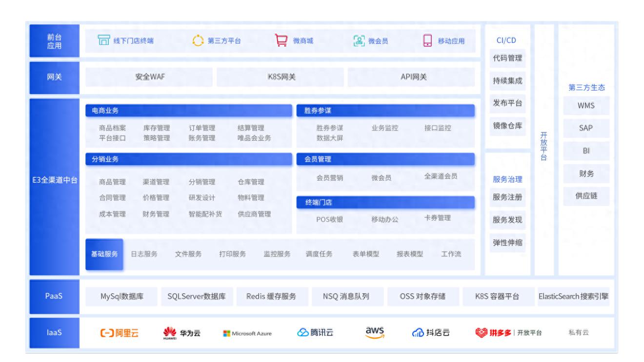Click the 私有云 text

(x=579, y=333)
